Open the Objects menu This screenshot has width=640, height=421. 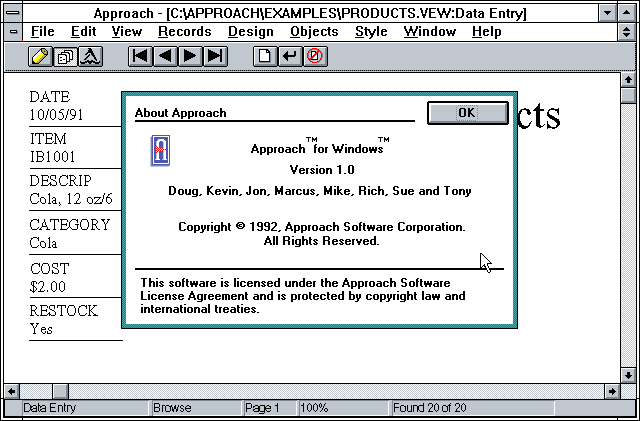pyautogui.click(x=314, y=32)
